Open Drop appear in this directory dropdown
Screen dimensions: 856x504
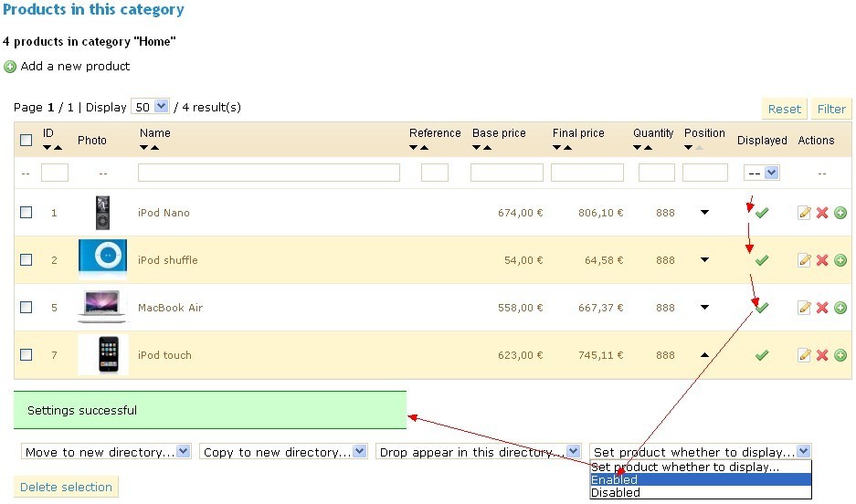478,452
